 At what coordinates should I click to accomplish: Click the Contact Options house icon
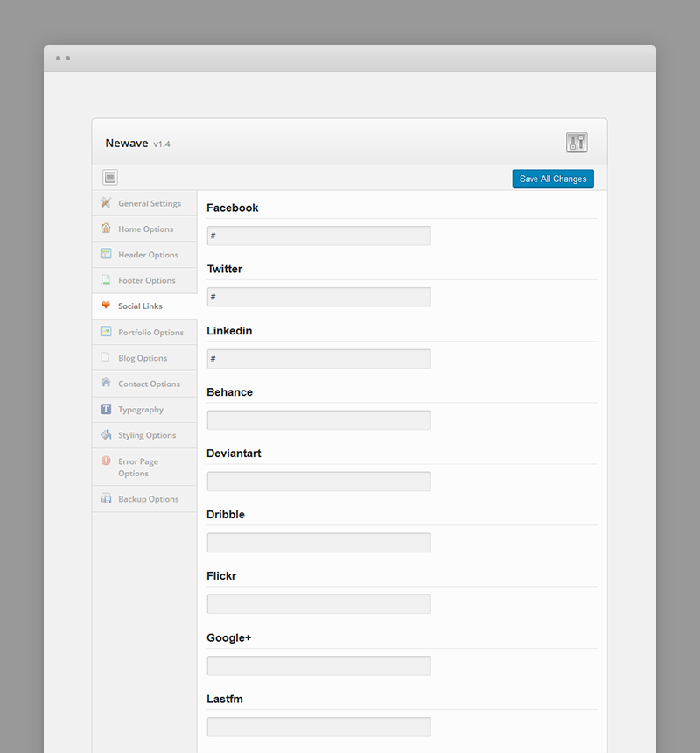106,383
